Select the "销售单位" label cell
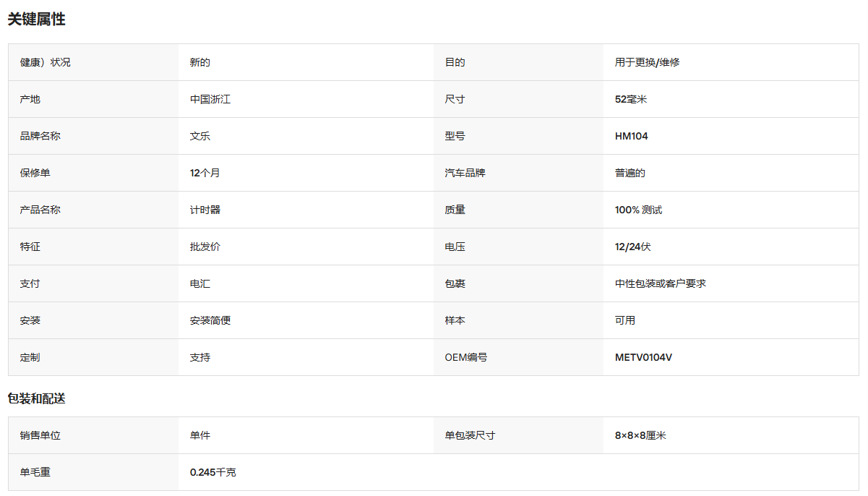 (x=93, y=435)
